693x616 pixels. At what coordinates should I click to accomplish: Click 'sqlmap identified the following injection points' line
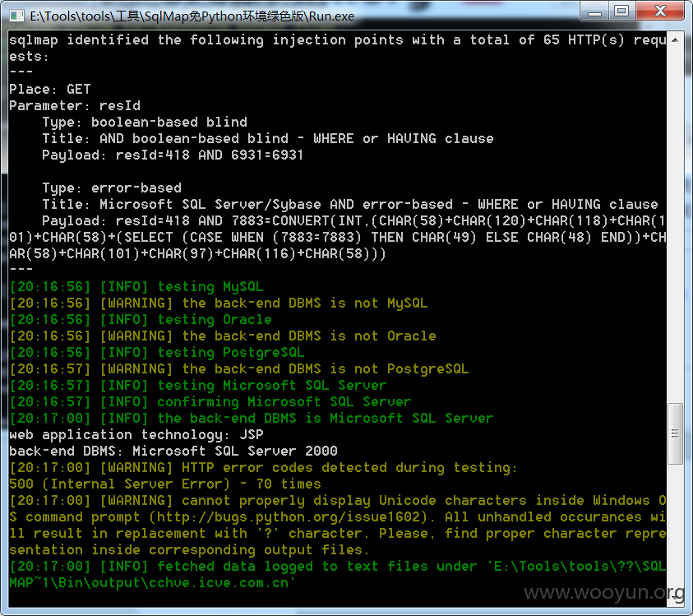(x=338, y=49)
